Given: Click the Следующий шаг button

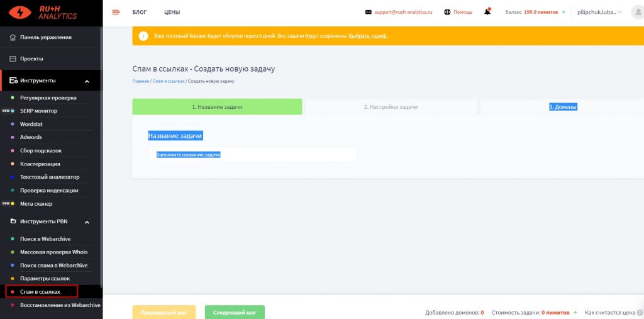Looking at the screenshot, I should click(x=235, y=312).
